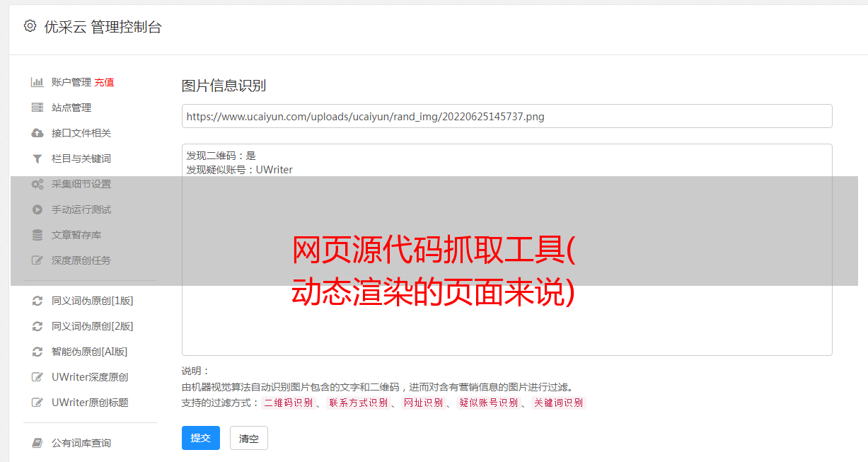
Task: Click the gear icon beside 优采云 管理控制台
Action: click(30, 26)
